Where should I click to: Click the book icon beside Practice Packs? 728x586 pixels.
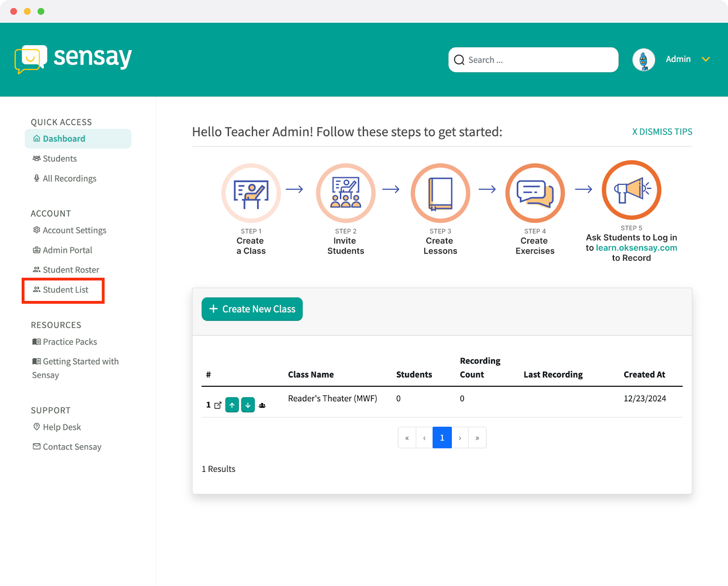click(x=36, y=342)
